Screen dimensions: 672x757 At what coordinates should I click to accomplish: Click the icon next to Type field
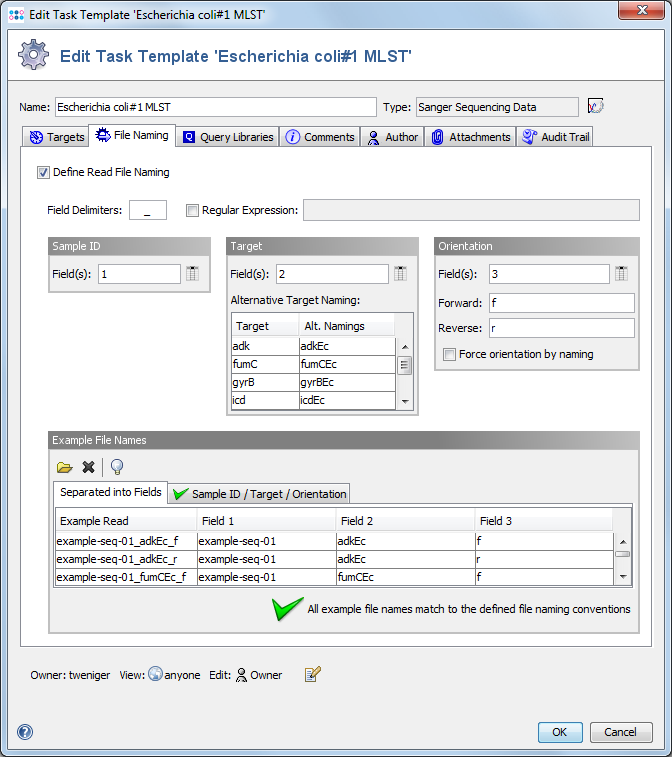coord(596,107)
